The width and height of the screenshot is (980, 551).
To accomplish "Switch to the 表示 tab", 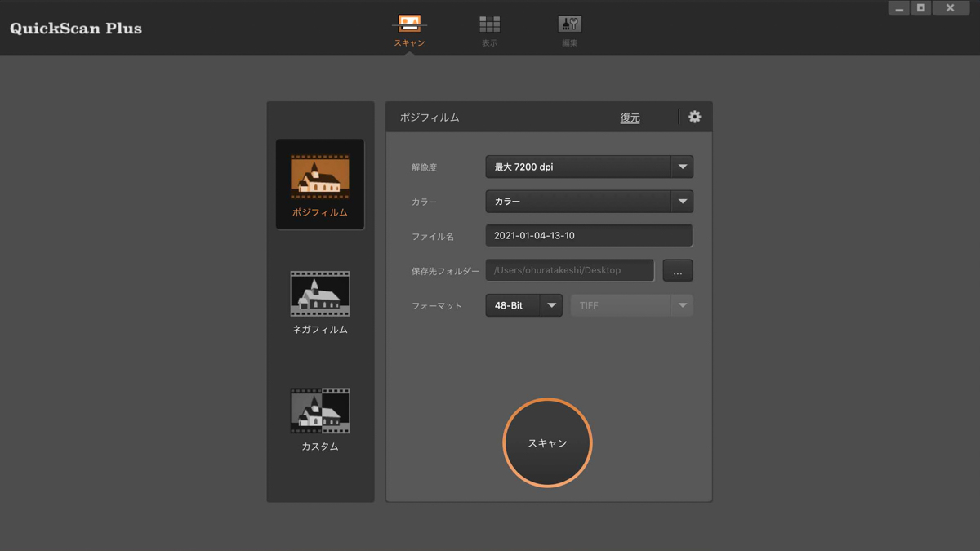I will click(x=489, y=31).
